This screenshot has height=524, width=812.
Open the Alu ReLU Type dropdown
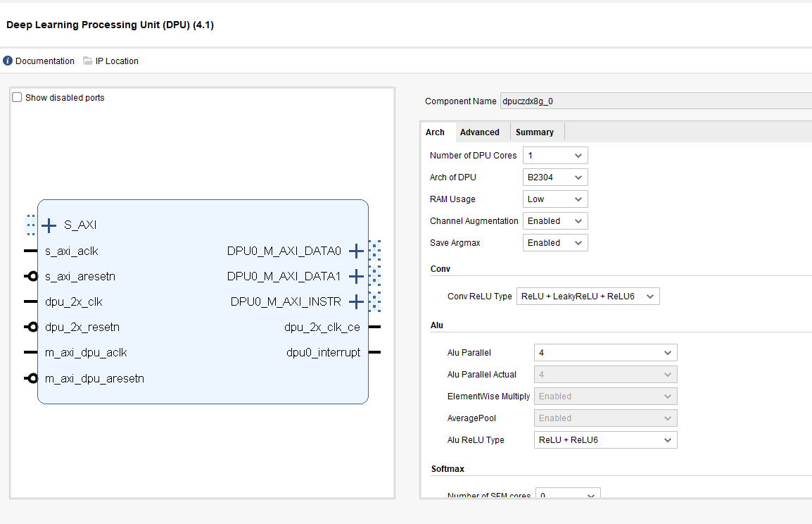[x=605, y=440]
